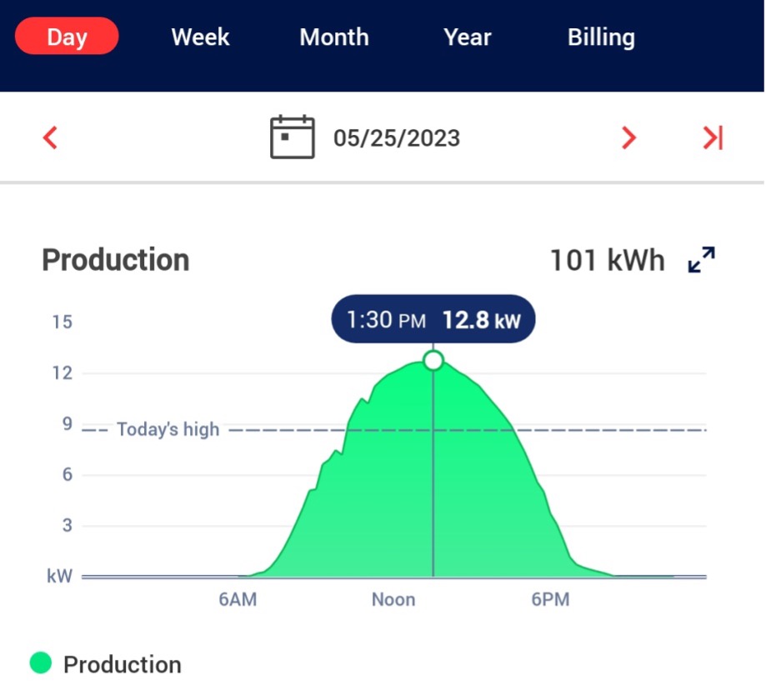Advance to next day with right chevron
Viewport: 766px width, 700px height.
[629, 137]
